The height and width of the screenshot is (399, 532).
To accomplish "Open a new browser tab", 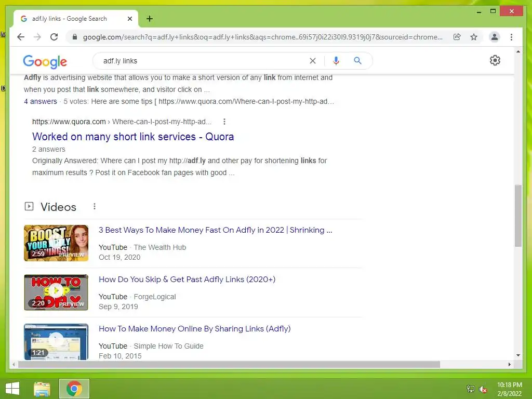I will [x=149, y=19].
